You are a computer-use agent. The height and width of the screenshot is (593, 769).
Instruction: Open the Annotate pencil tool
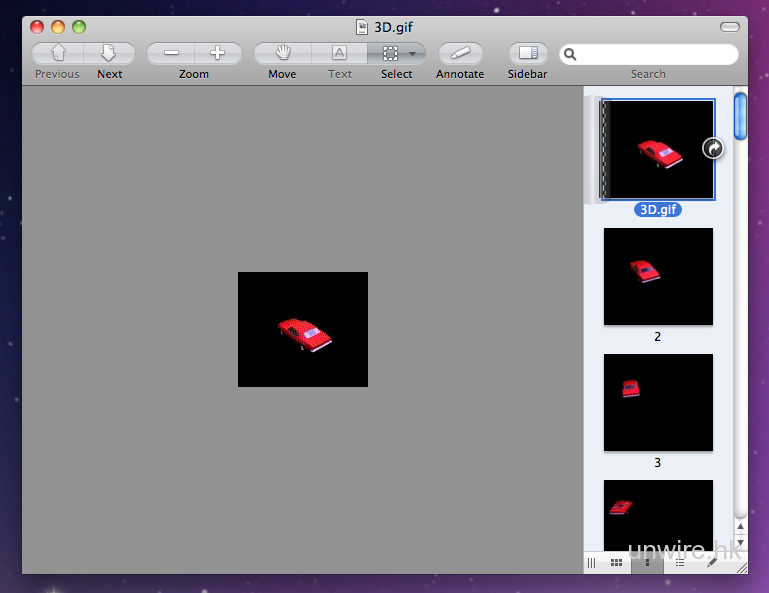[x=460, y=54]
